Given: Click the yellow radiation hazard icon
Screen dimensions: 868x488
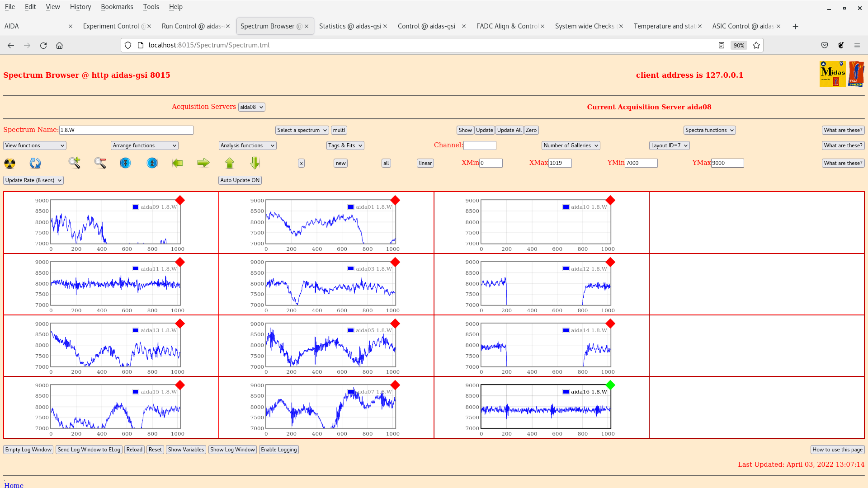Looking at the screenshot, I should coord(9,163).
